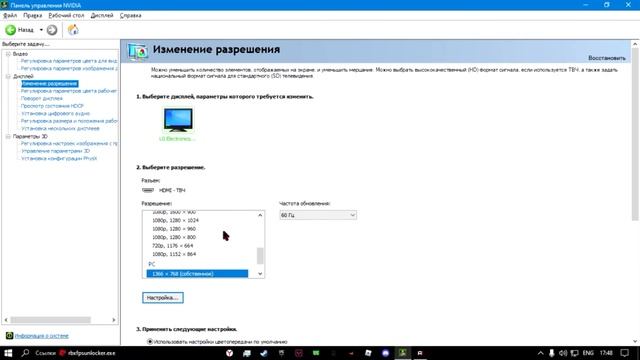Click the left pane scroll-left arrow
This screenshot has height=360, width=640.
point(6,320)
